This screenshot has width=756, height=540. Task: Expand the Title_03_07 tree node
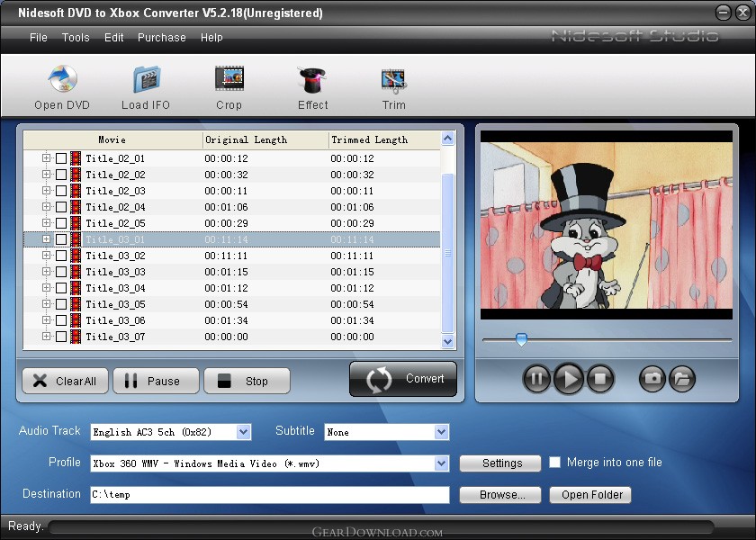pyautogui.click(x=46, y=336)
